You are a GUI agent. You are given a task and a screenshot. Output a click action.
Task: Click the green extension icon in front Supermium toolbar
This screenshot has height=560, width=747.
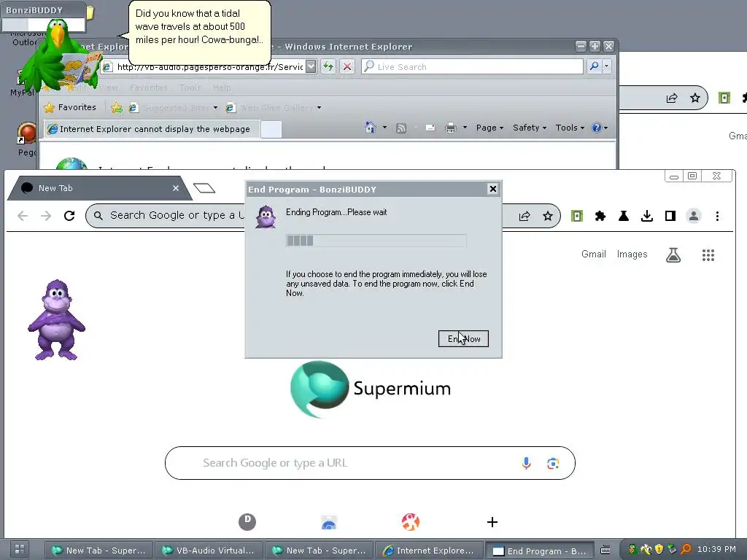tap(577, 216)
